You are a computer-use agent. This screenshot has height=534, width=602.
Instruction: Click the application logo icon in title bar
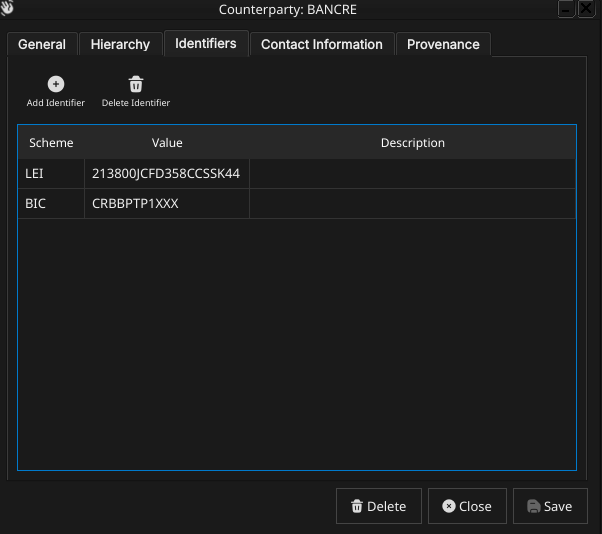click(x=7, y=8)
